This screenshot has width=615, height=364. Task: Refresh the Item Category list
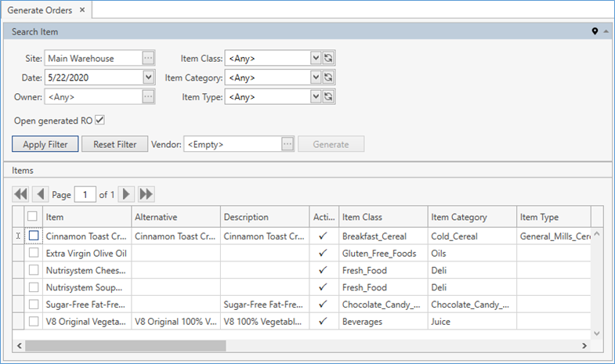click(x=329, y=77)
